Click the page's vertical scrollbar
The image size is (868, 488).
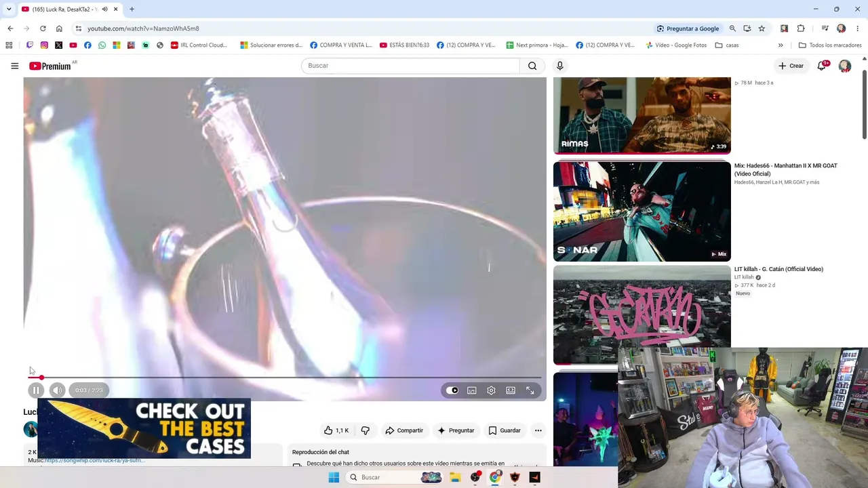click(865, 105)
